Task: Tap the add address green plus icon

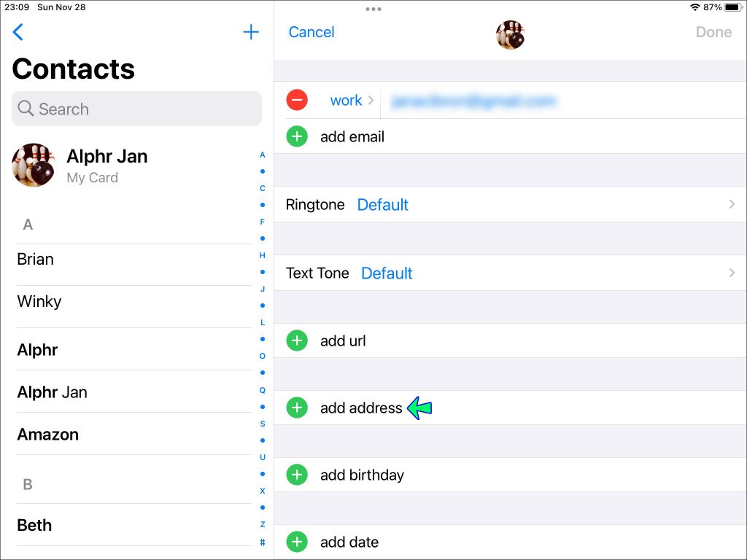Action: (297, 408)
